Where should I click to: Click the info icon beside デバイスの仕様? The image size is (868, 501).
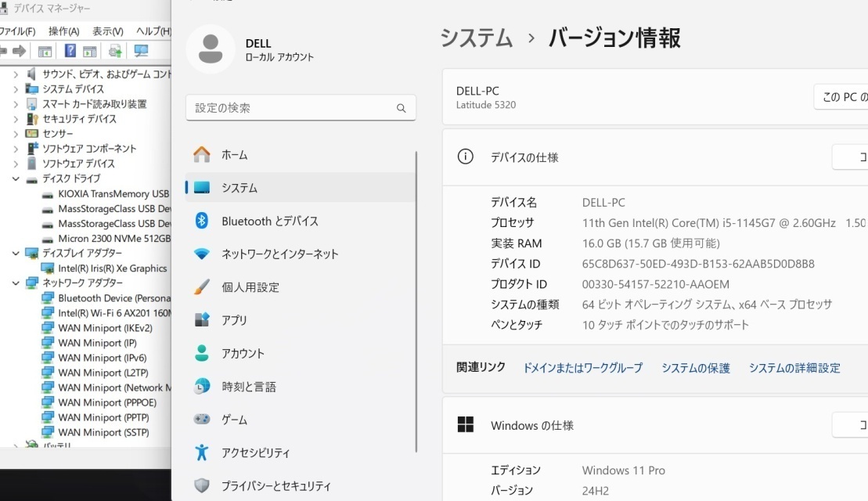coord(465,157)
